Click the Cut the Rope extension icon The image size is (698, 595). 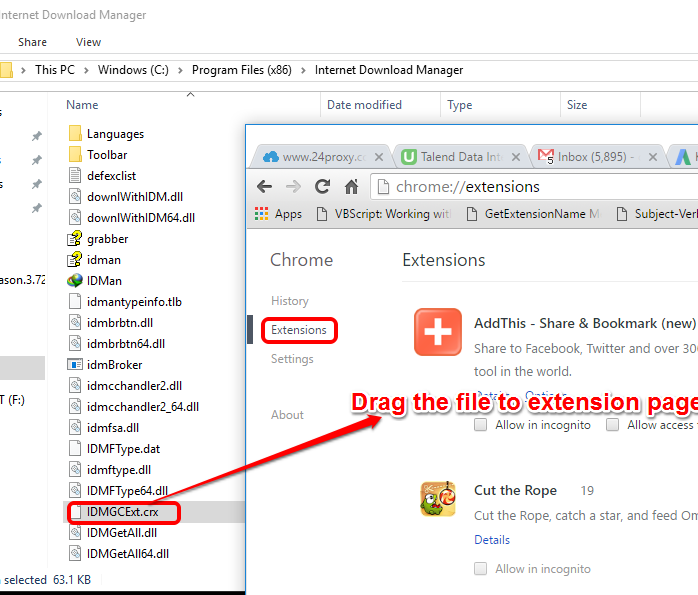click(438, 498)
